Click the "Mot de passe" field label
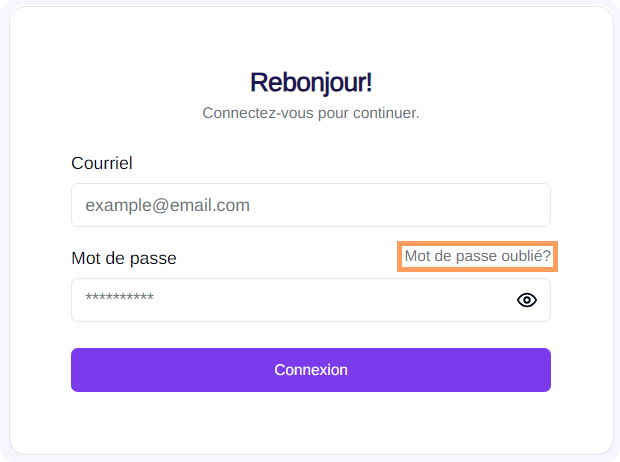Image resolution: width=620 pixels, height=462 pixels. 124,258
